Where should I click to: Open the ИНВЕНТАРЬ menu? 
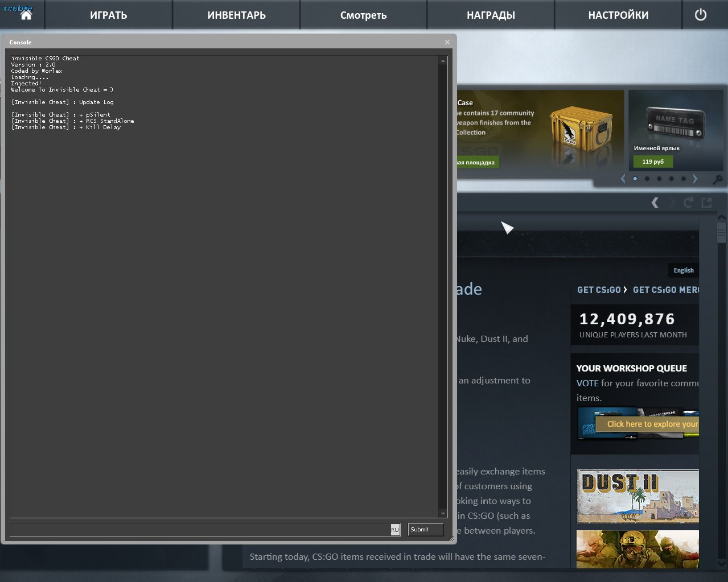[x=236, y=15]
